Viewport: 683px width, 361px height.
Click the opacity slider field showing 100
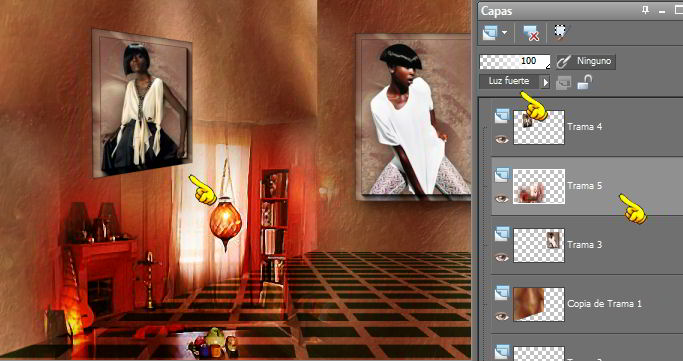[x=515, y=61]
